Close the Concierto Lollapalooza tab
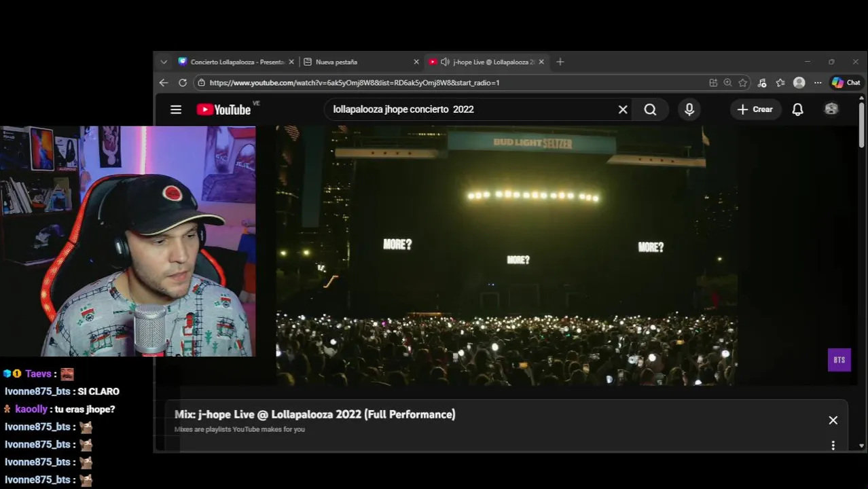The height and width of the screenshot is (489, 868). click(291, 62)
